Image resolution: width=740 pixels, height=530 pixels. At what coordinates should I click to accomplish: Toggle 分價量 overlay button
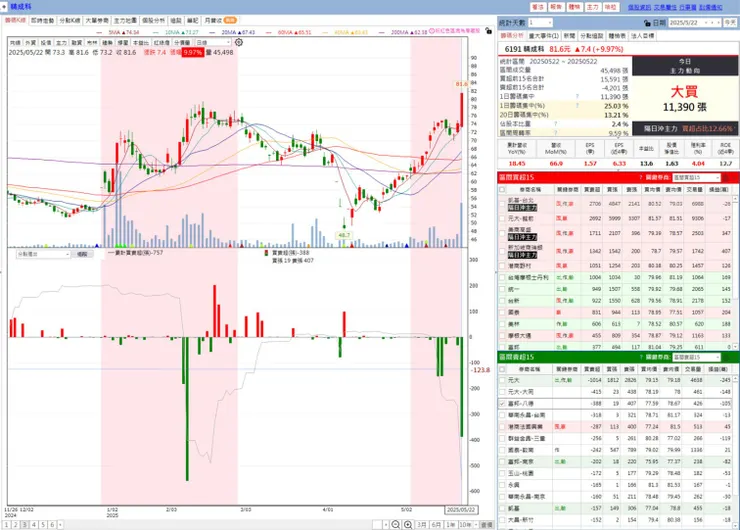pyautogui.click(x=182, y=42)
